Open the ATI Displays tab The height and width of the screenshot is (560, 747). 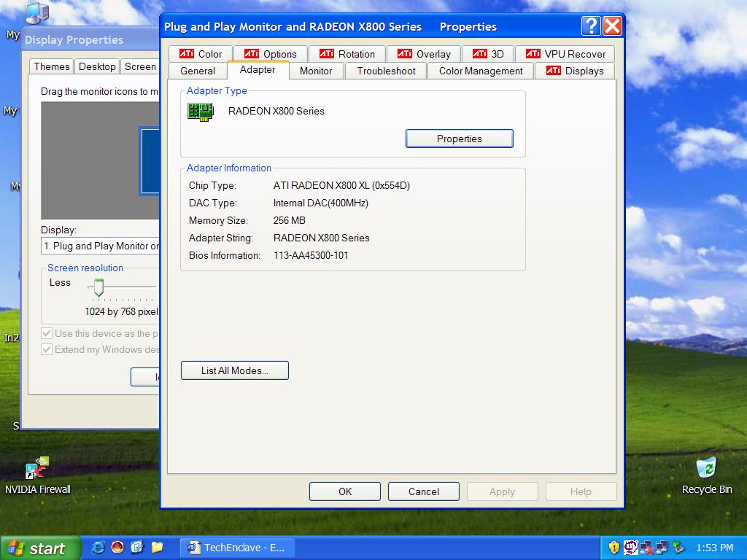(575, 71)
